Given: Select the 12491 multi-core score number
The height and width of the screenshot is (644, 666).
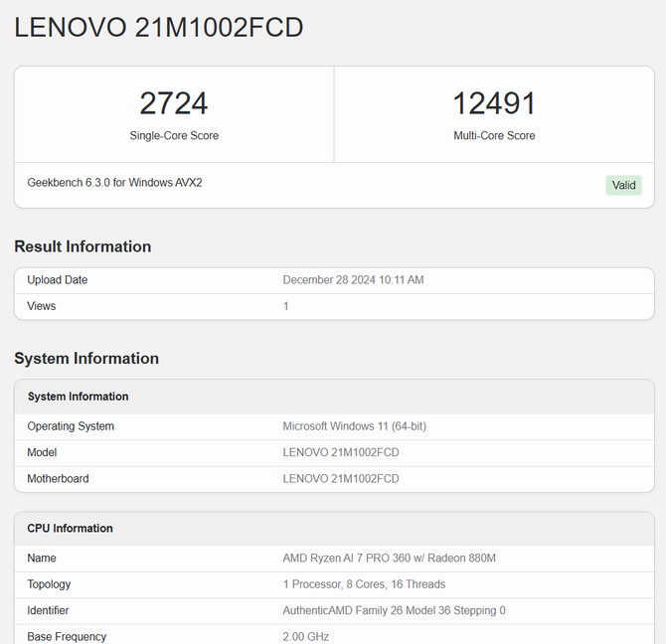Looking at the screenshot, I should click(494, 103).
